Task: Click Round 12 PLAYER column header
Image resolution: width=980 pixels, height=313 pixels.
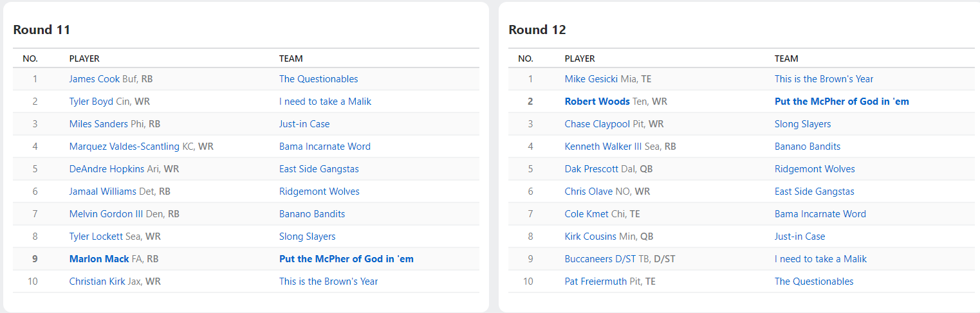Action: point(580,58)
